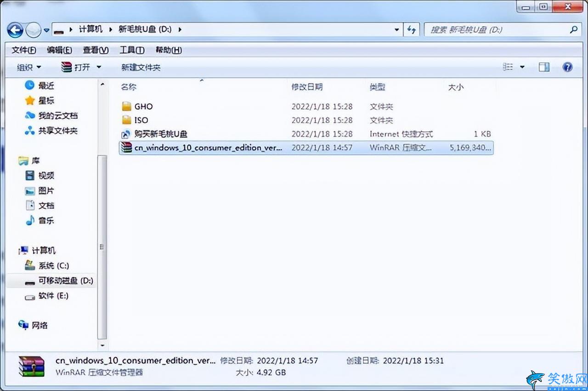Select the GHO folder icon
This screenshot has width=588, height=391.
tap(127, 106)
